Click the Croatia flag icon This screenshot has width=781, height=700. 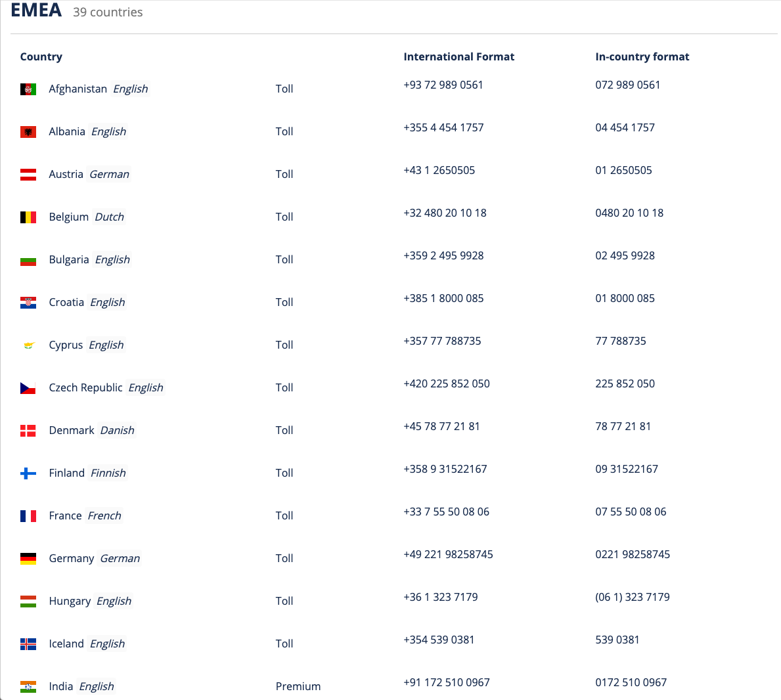28,303
